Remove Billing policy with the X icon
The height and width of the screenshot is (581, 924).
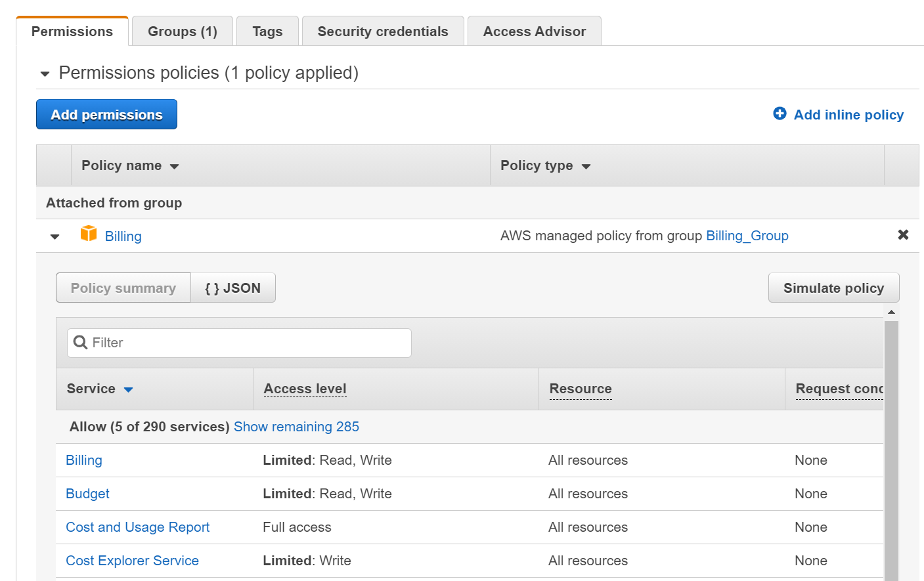(x=903, y=235)
